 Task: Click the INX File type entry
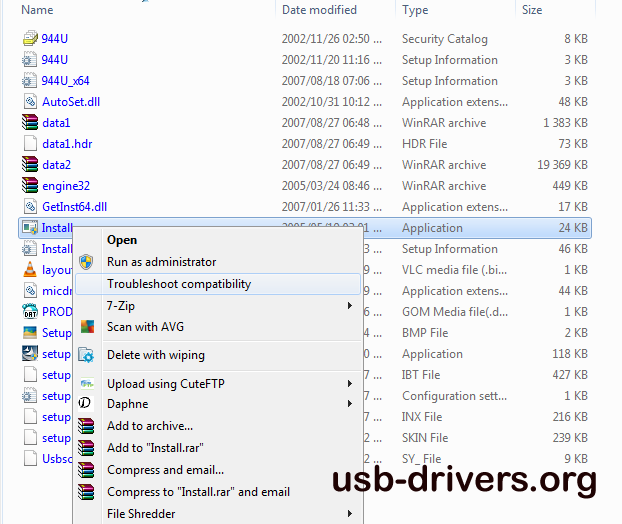(422, 417)
